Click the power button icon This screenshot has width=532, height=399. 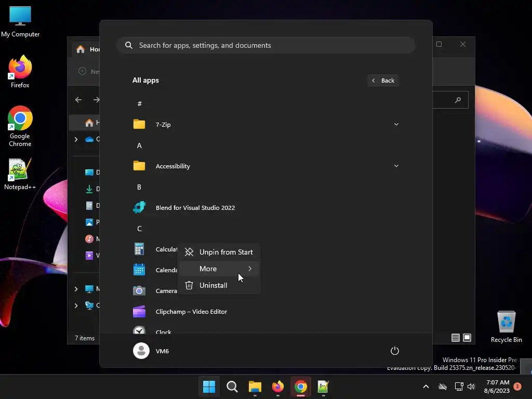tap(395, 351)
